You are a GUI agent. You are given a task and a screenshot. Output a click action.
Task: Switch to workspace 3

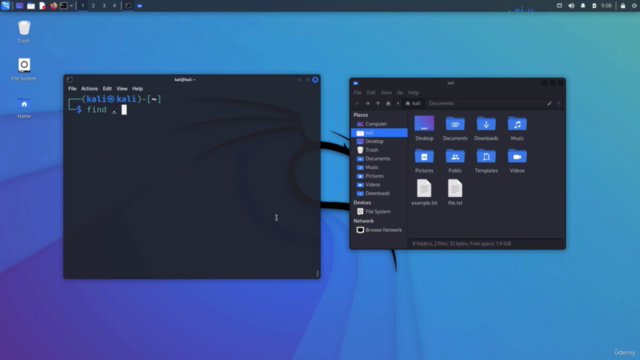point(104,6)
